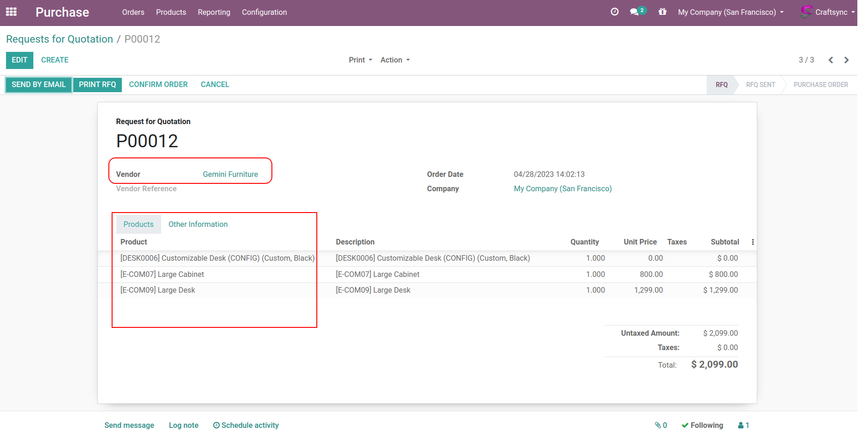Open the Reporting menu

click(x=214, y=12)
